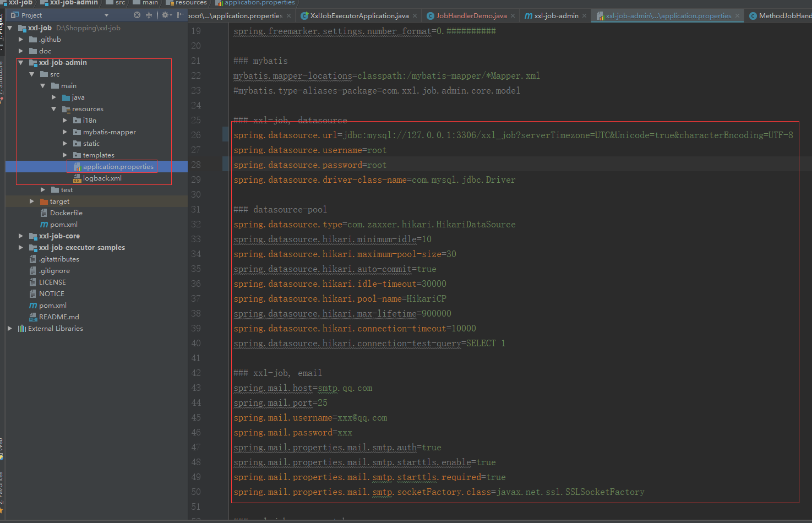This screenshot has width=812, height=523.
Task: Click the src breadcrumb in the navigation bar
Action: (115, 3)
